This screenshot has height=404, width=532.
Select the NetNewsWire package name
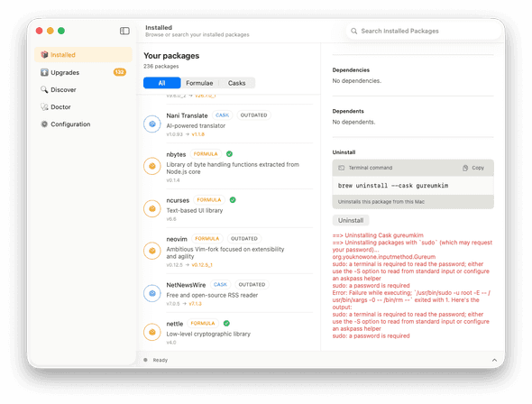(x=186, y=285)
